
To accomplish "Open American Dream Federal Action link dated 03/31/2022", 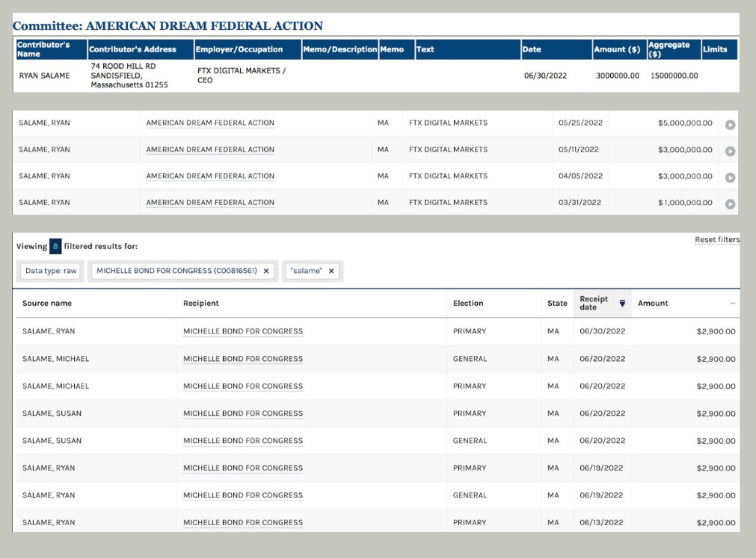I will pyautogui.click(x=210, y=203).
